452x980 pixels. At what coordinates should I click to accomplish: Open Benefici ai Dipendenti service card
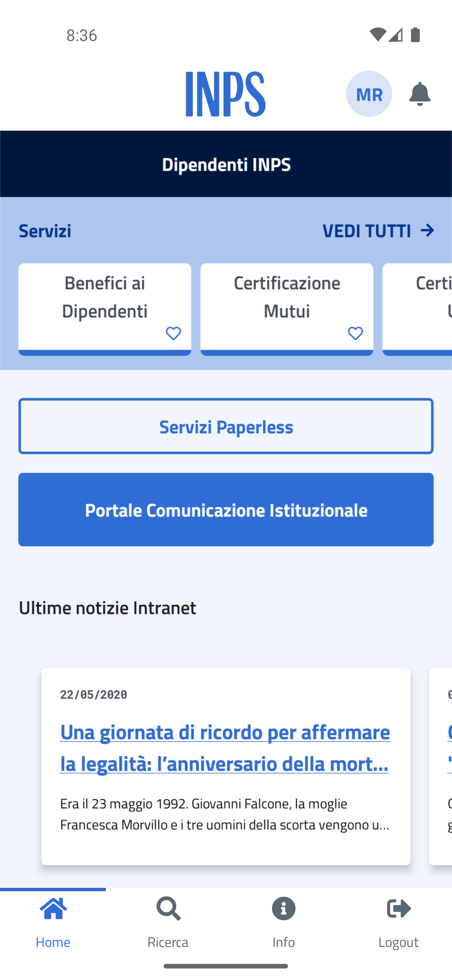[x=105, y=309]
